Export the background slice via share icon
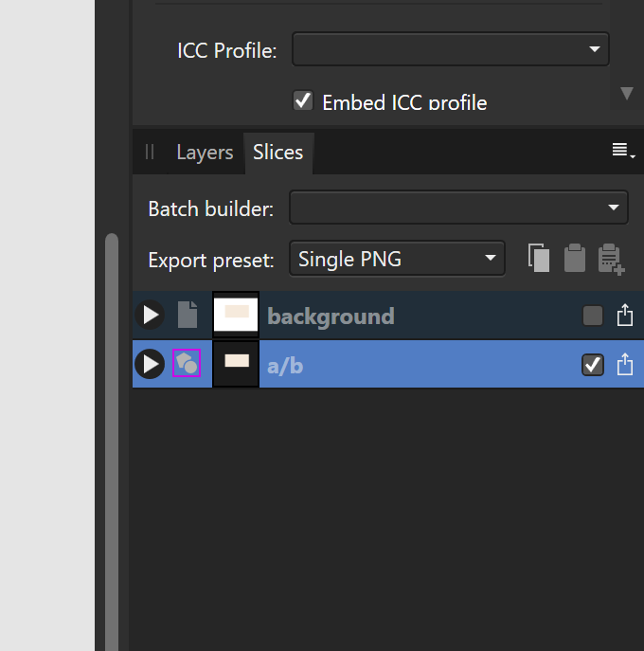 [x=624, y=316]
